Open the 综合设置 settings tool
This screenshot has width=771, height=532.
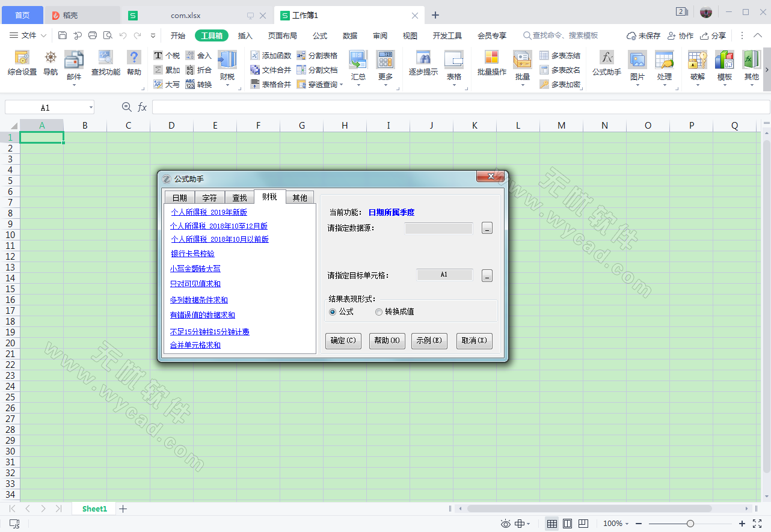pos(22,65)
